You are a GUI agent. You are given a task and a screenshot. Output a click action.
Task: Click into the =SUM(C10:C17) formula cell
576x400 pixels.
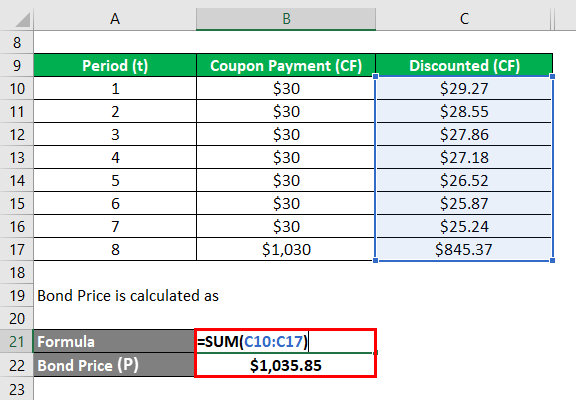(x=286, y=342)
